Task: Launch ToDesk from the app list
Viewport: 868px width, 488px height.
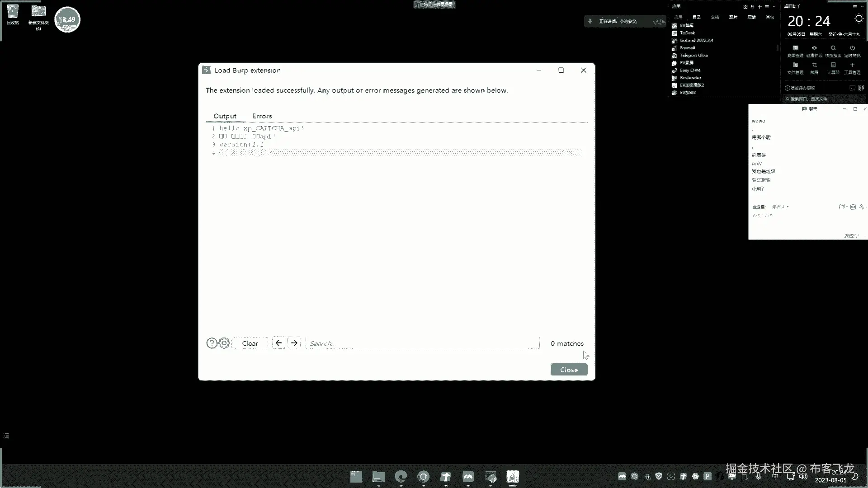Action: pos(687,33)
